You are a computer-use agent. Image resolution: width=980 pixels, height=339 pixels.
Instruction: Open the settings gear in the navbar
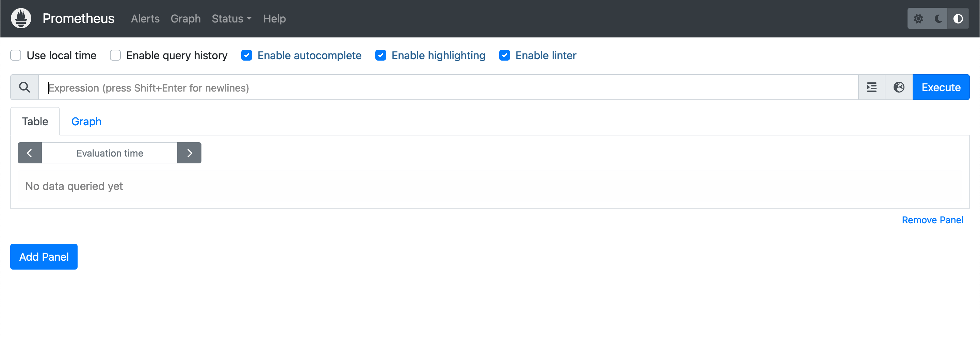919,18
